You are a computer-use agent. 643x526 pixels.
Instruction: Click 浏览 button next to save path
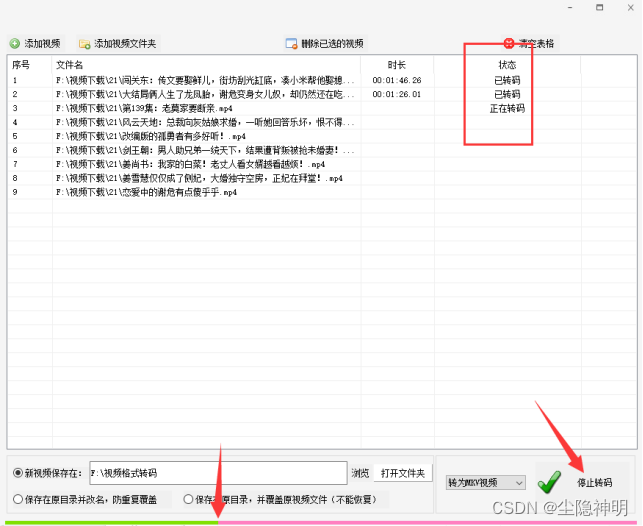tap(360, 473)
